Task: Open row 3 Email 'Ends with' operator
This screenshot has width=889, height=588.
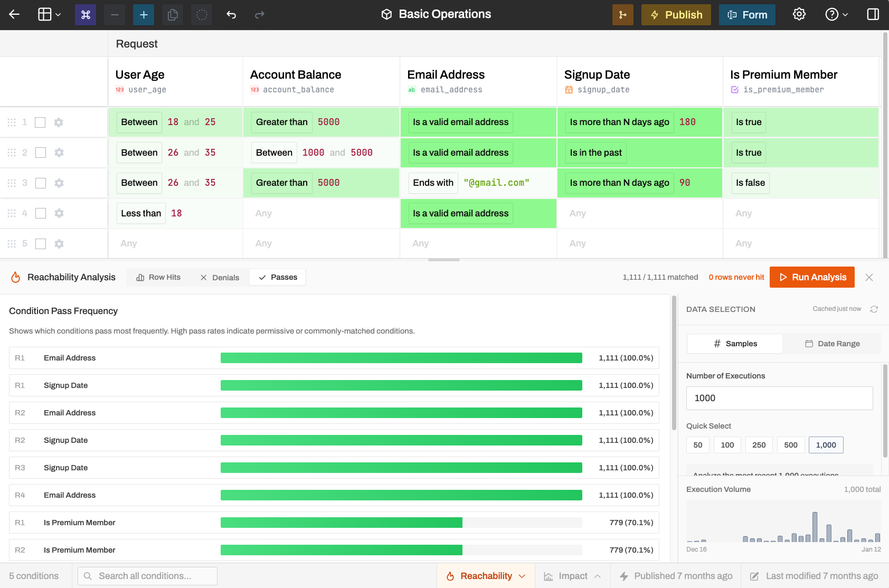Action: [433, 183]
